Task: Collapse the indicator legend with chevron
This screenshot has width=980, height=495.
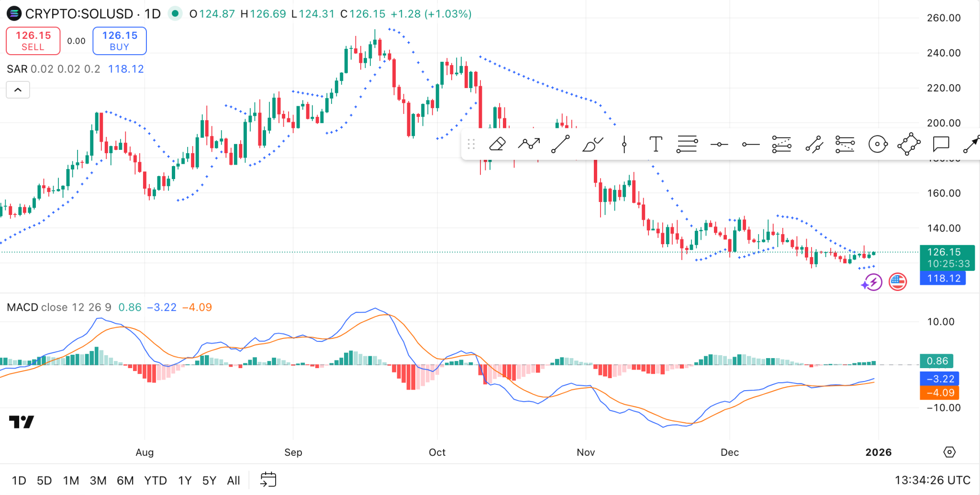Action: pyautogui.click(x=18, y=90)
